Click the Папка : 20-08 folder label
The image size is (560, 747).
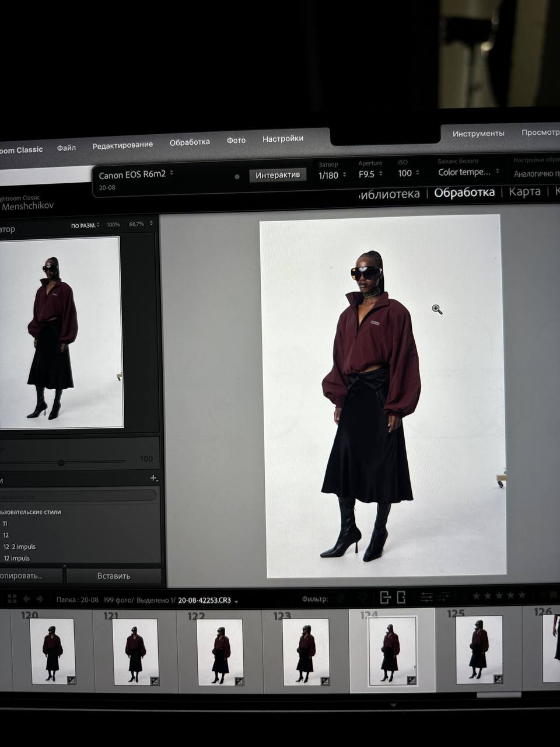pyautogui.click(x=78, y=600)
